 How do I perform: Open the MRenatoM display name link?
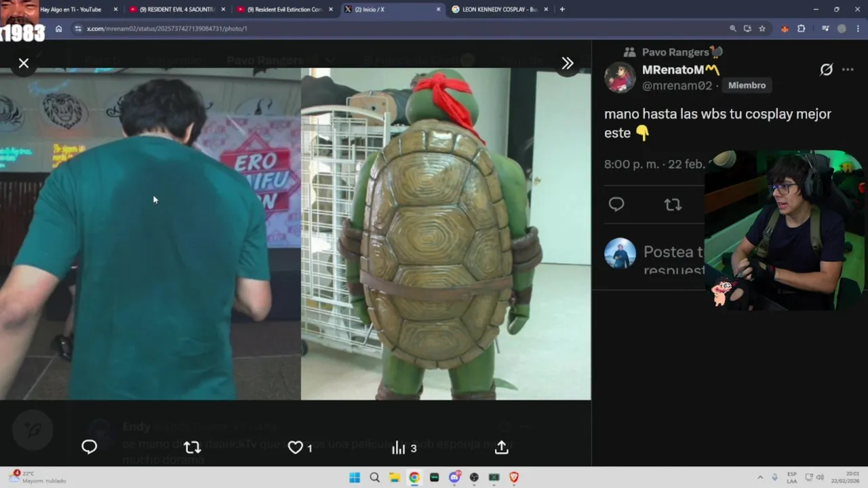(680, 70)
